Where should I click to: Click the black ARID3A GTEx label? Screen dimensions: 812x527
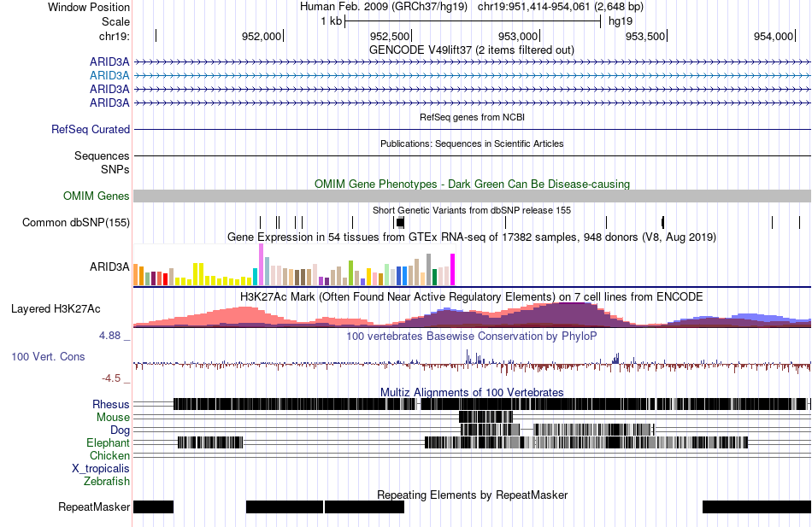[109, 266]
